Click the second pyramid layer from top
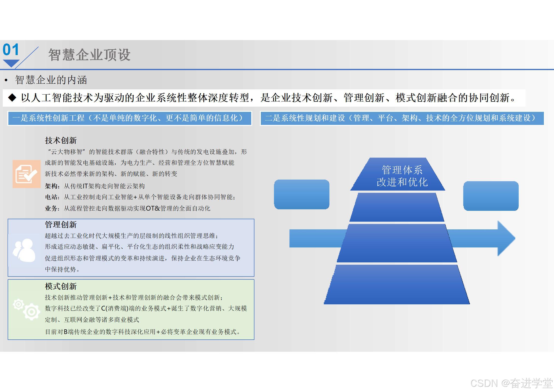The width and height of the screenshot is (554, 392). [x=397, y=207]
